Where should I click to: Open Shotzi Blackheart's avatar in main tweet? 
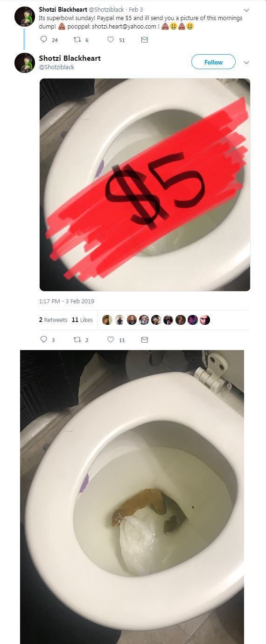[25, 63]
